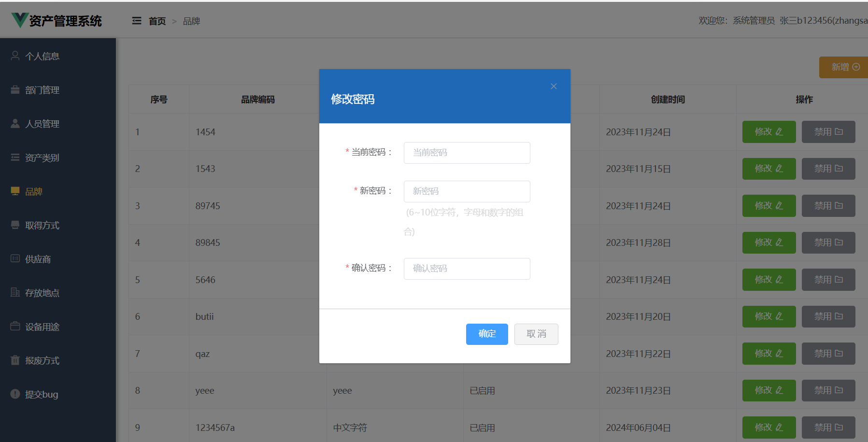Focus the 新密码 input field
Viewport: 868px width, 442px height.
point(467,191)
